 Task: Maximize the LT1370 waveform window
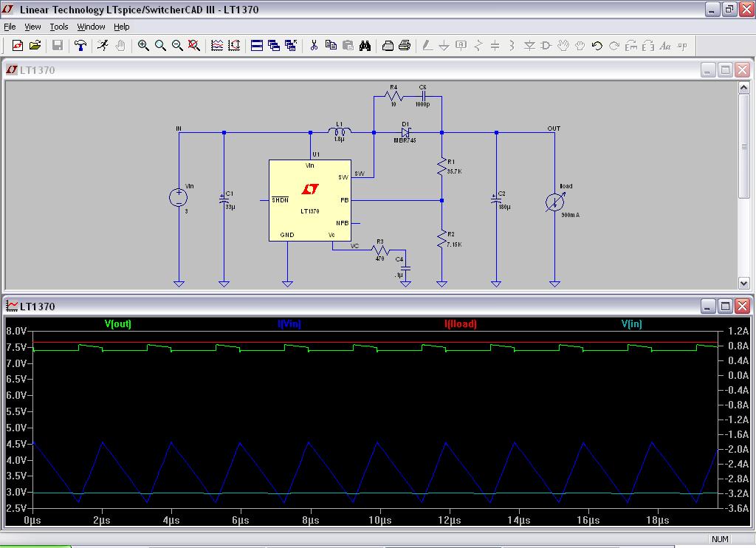tap(725, 306)
